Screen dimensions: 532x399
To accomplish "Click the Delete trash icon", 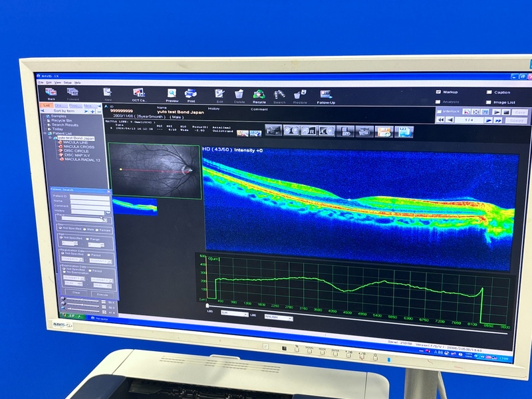I will (x=239, y=95).
